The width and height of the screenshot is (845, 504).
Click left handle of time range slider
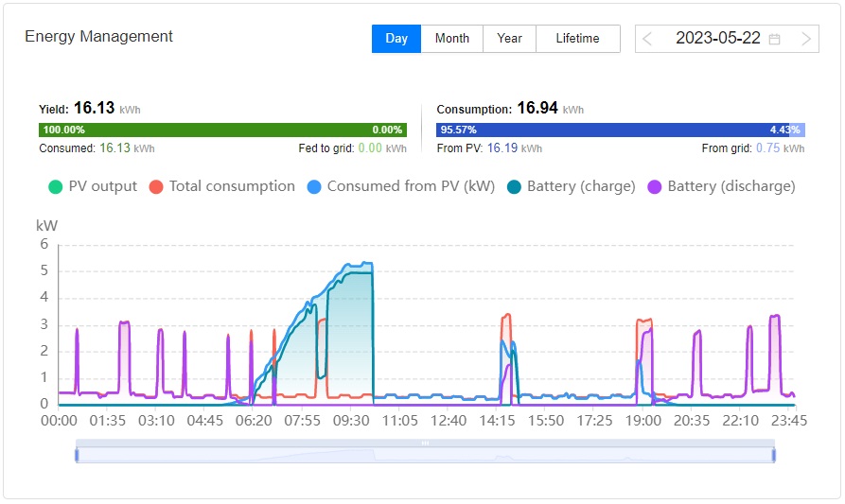[77, 455]
